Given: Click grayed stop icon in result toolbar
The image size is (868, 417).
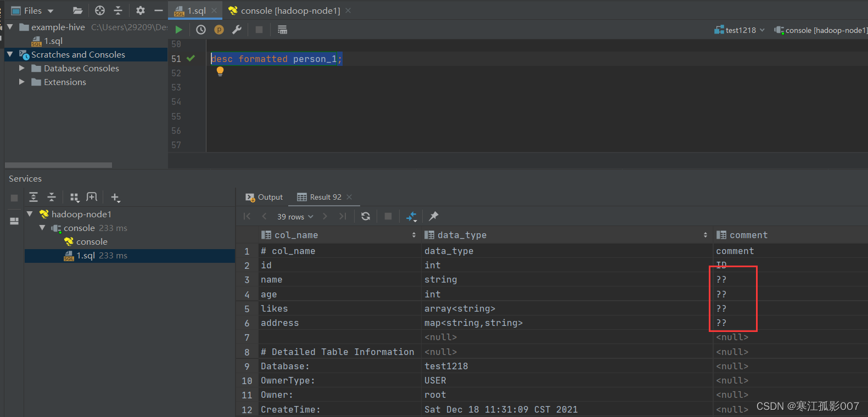Looking at the screenshot, I should [x=388, y=216].
